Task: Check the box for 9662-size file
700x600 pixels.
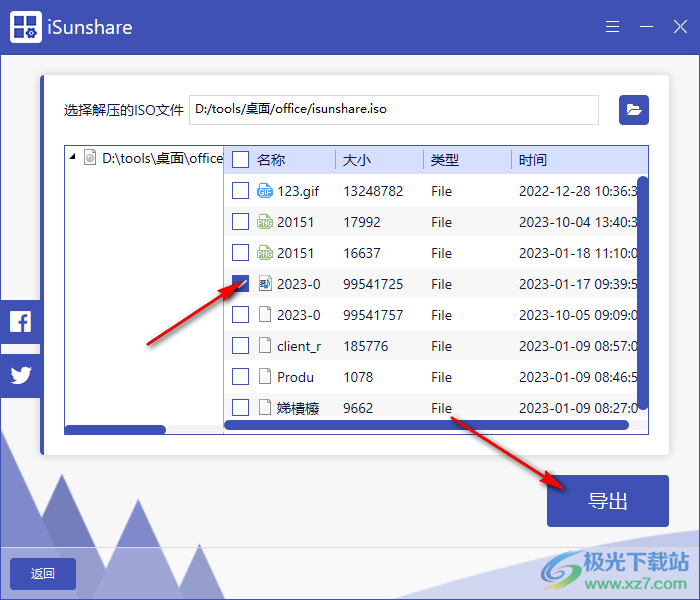Action: [x=240, y=407]
